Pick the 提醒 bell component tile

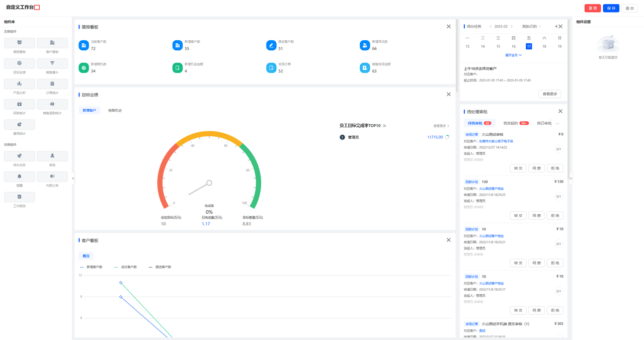click(x=19, y=177)
